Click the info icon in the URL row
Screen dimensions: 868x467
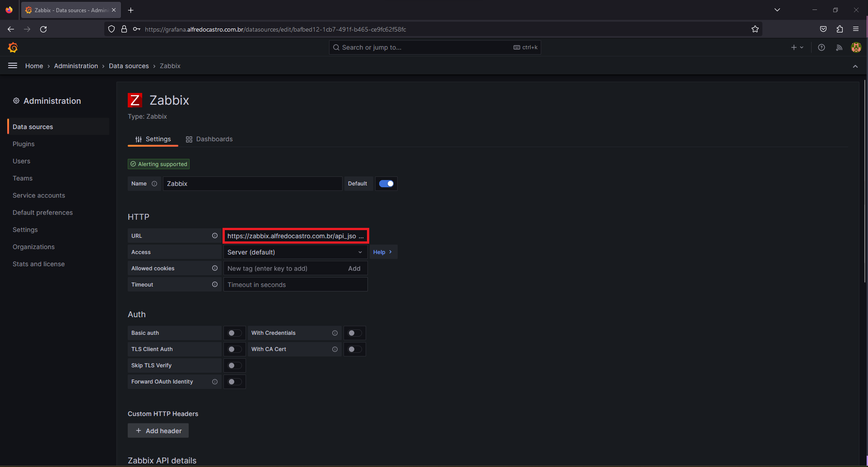[x=215, y=236]
